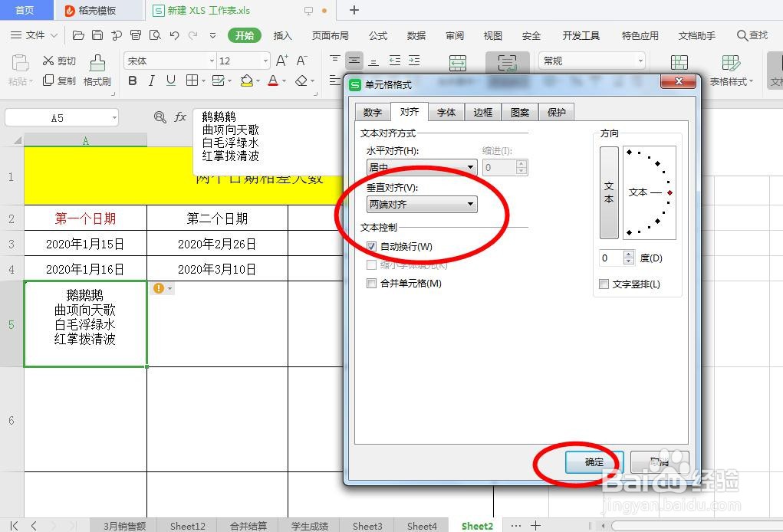783x532 pixels.
Task: Apply bold formatting with the B icon
Action: click(x=132, y=80)
